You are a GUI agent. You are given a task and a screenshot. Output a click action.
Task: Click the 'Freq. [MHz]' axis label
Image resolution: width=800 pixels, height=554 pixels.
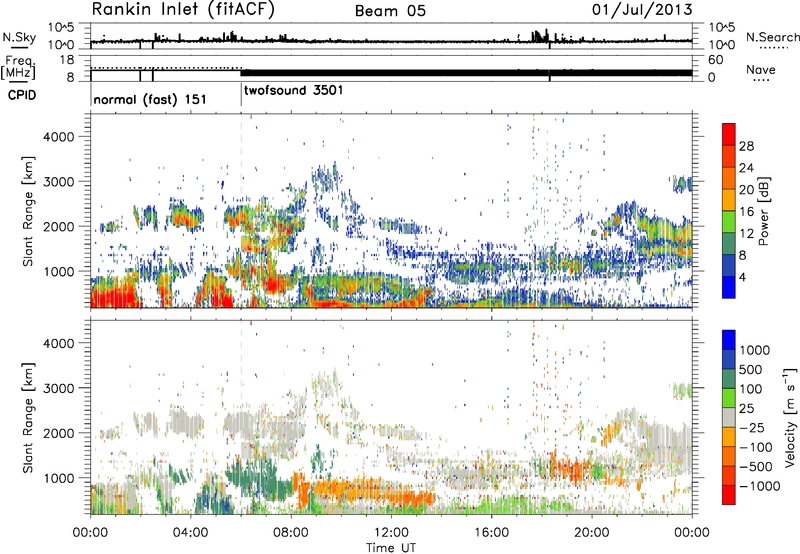coord(19,68)
